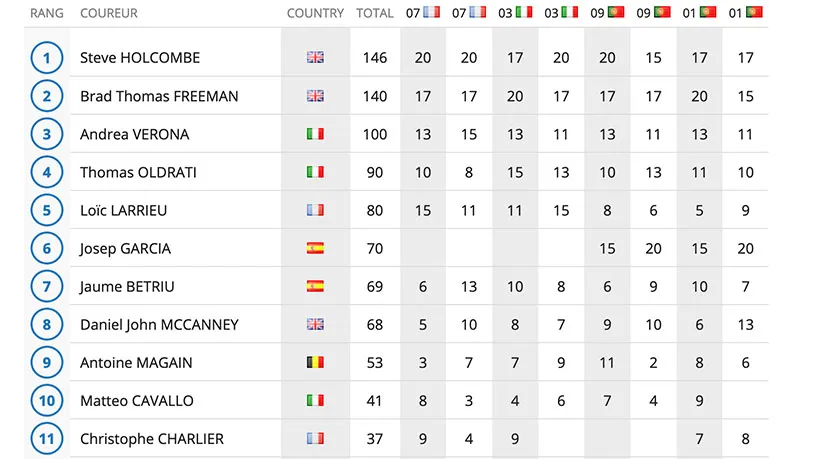Click Steve HOLCOMBE's British flag icon
Viewport: 840px width, 459px height.
[x=315, y=57]
